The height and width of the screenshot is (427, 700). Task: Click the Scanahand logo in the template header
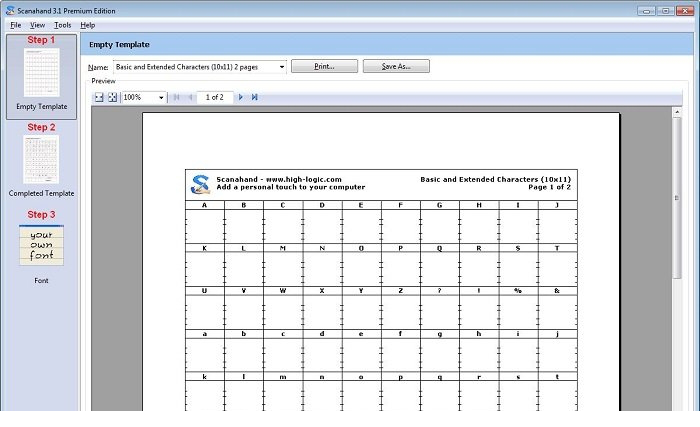pos(200,183)
